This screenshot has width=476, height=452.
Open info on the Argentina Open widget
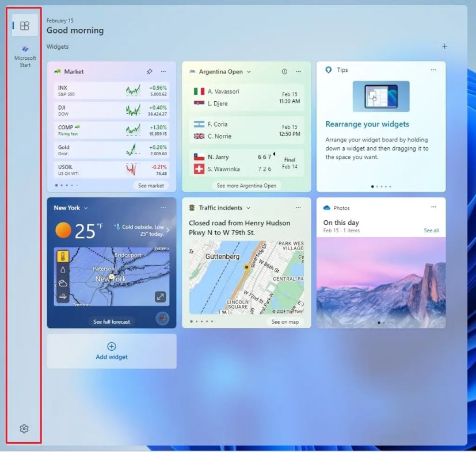(283, 71)
